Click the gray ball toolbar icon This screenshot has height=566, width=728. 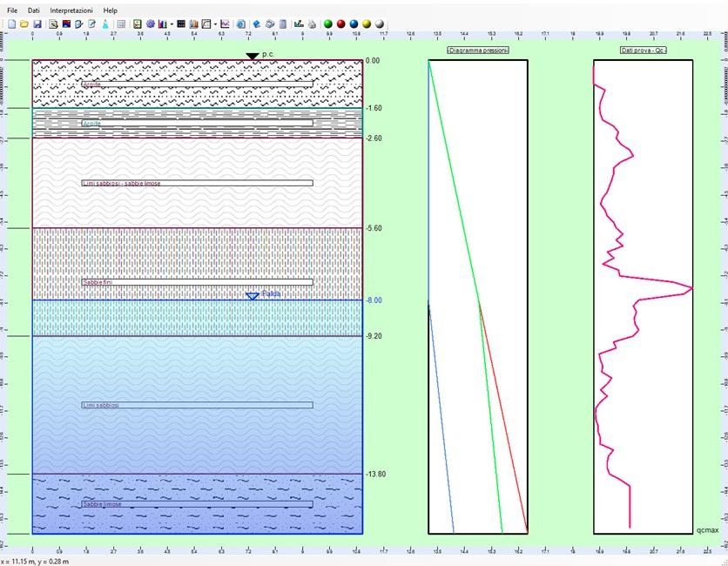tap(380, 24)
